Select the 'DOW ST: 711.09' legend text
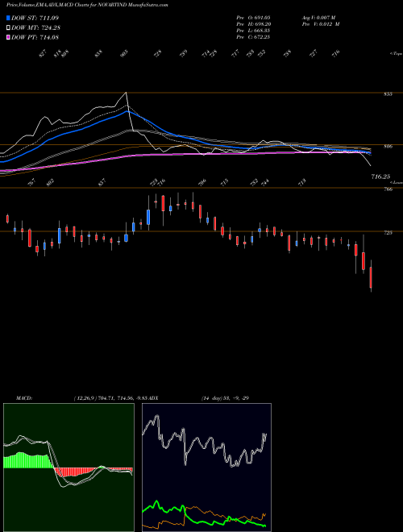This screenshot has height=532, width=403. (x=35, y=18)
